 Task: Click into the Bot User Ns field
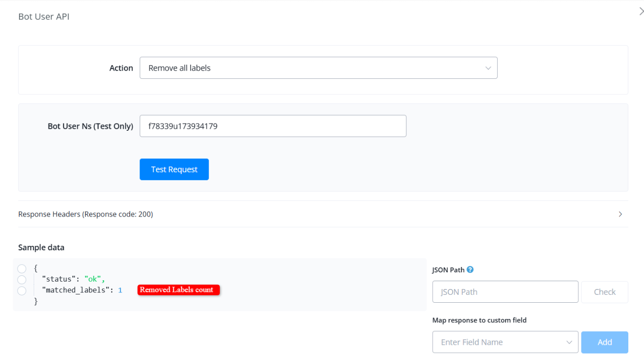click(x=273, y=126)
